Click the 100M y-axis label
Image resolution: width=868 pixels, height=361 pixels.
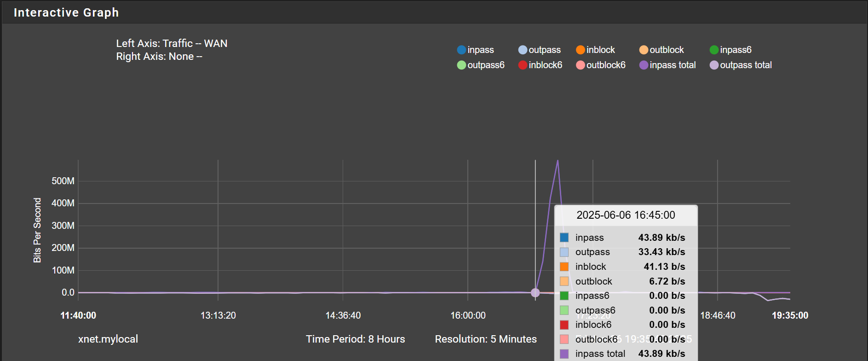click(x=63, y=270)
